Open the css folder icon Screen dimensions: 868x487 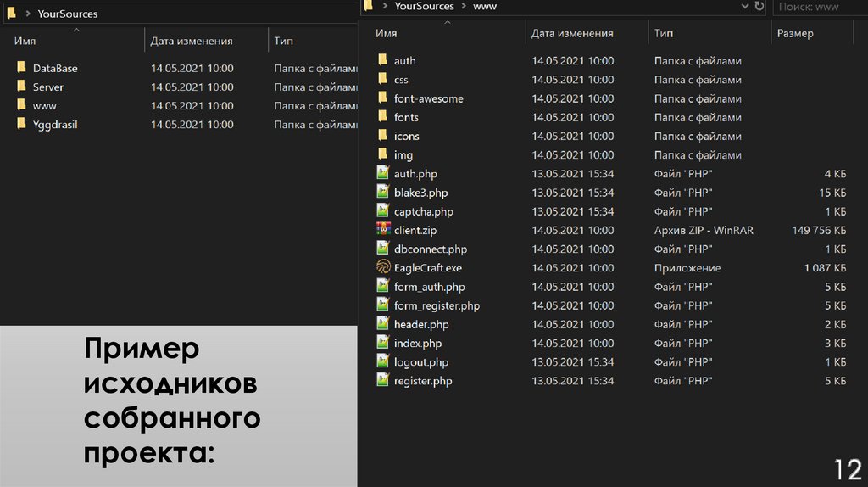(x=382, y=79)
